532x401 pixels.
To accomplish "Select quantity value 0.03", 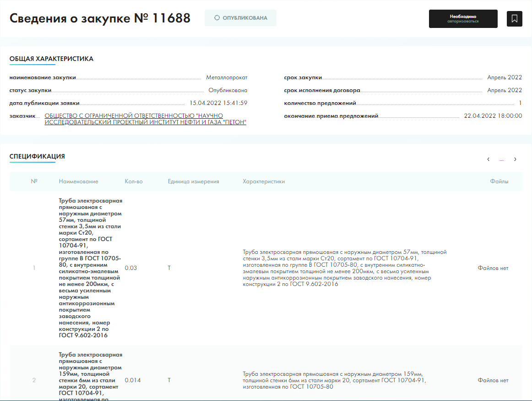I will (130, 268).
